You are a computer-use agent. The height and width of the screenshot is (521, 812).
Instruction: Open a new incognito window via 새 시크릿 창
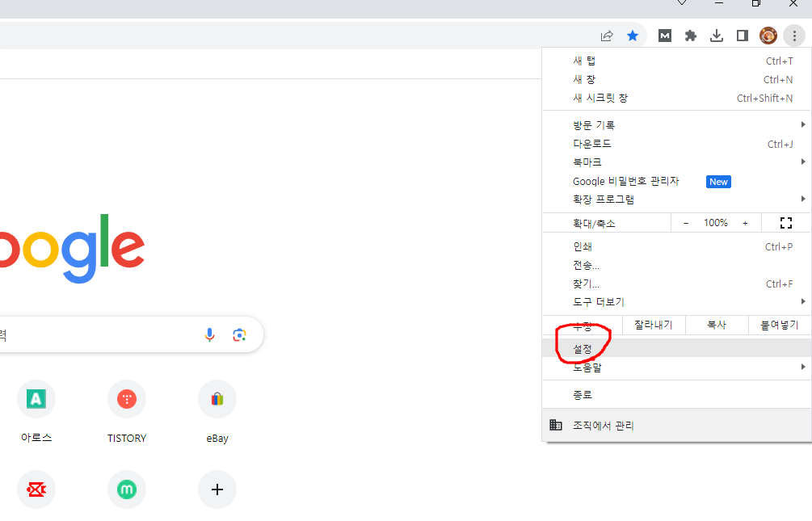(599, 97)
